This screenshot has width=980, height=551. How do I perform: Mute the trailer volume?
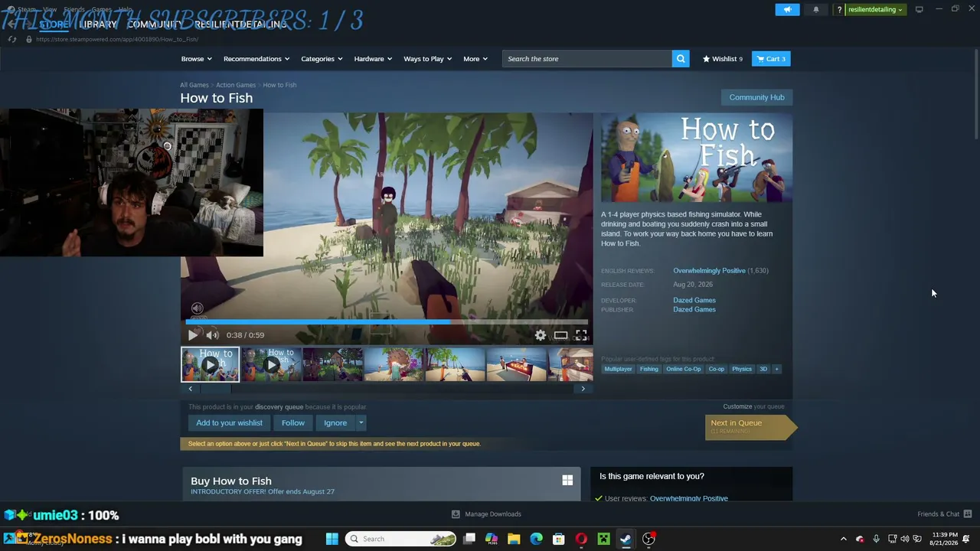212,335
